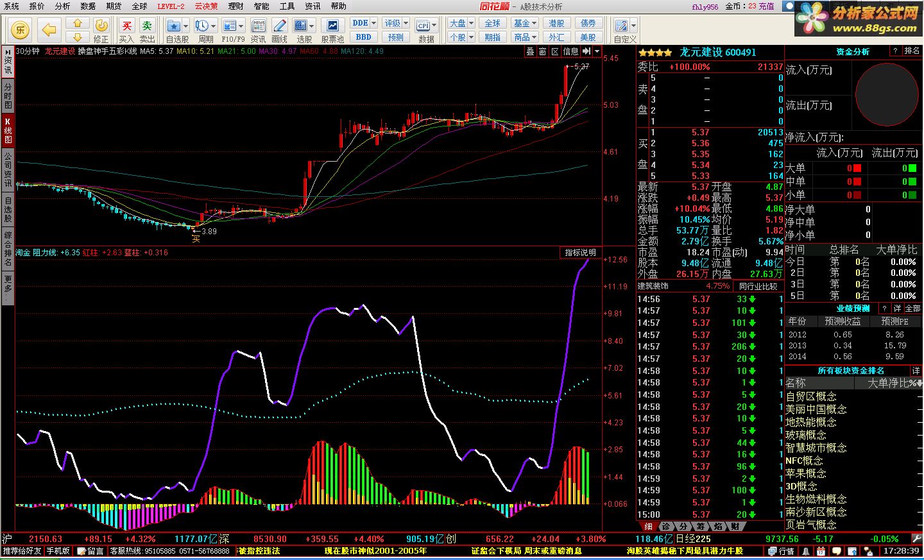Select the 细 tab below trade list
This screenshot has height=560, width=924.
click(x=648, y=526)
